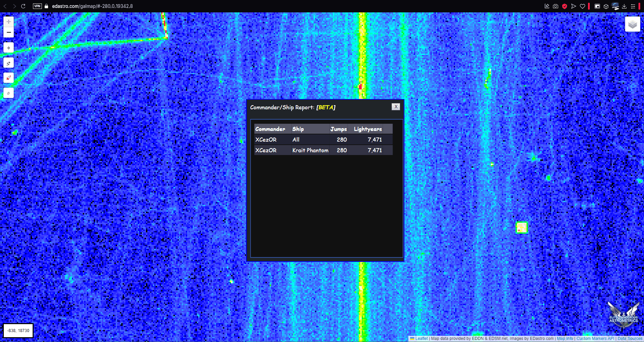Click the Lightyears column header

click(x=368, y=129)
